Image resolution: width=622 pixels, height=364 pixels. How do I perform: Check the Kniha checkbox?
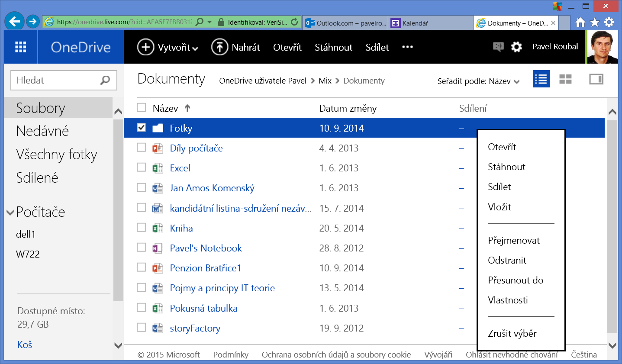[141, 227]
